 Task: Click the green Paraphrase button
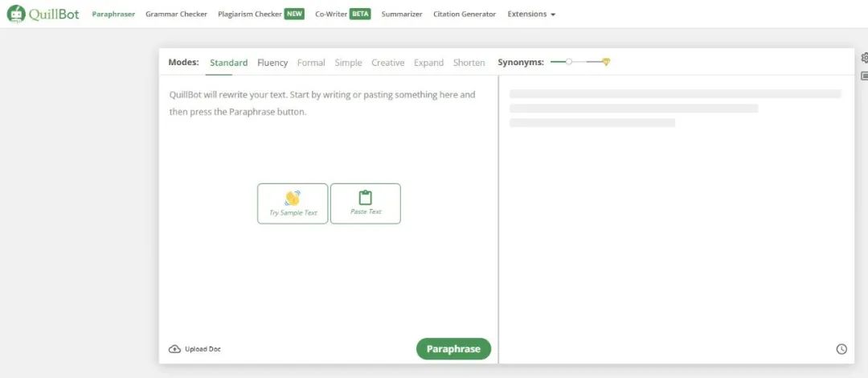point(453,348)
